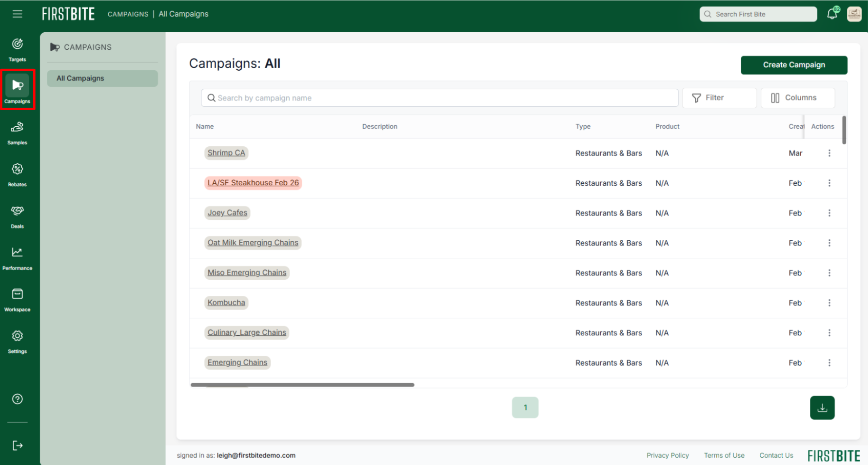Image resolution: width=868 pixels, height=465 pixels.
Task: Open the Filter options
Action: pyautogui.click(x=719, y=98)
